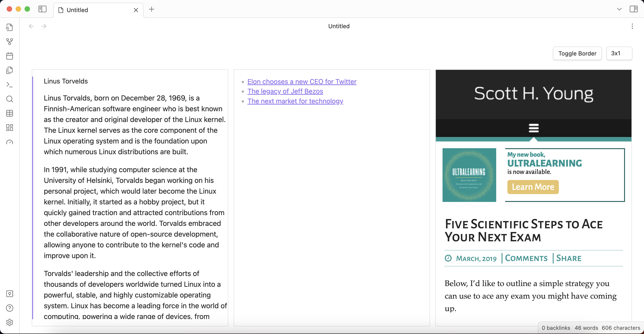Toggle Border on the embedded table

[577, 53]
